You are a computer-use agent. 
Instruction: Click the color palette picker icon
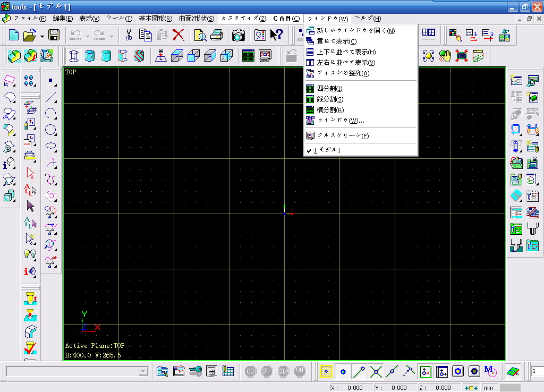pyautogui.click(x=455, y=35)
